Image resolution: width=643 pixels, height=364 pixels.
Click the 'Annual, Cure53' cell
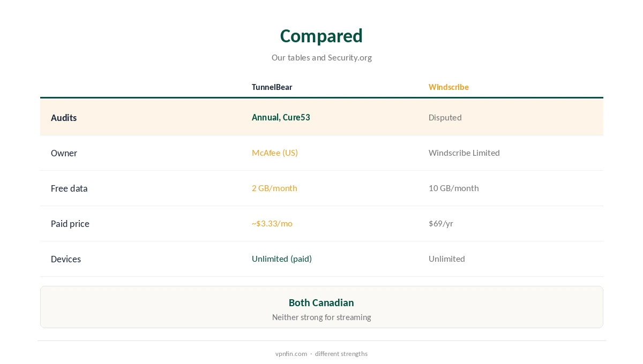(281, 117)
